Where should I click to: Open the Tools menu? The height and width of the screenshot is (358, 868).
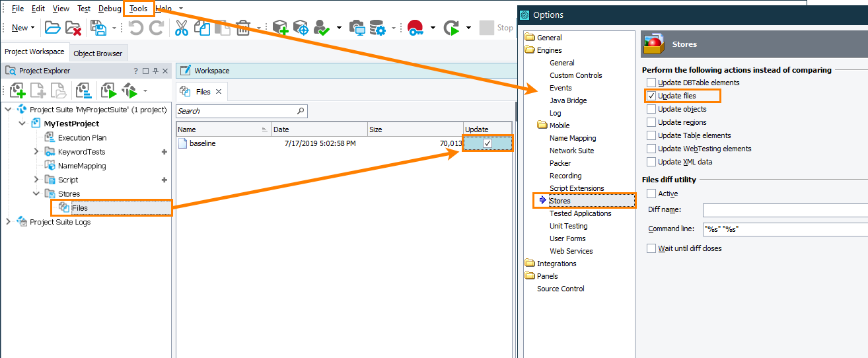pos(139,9)
